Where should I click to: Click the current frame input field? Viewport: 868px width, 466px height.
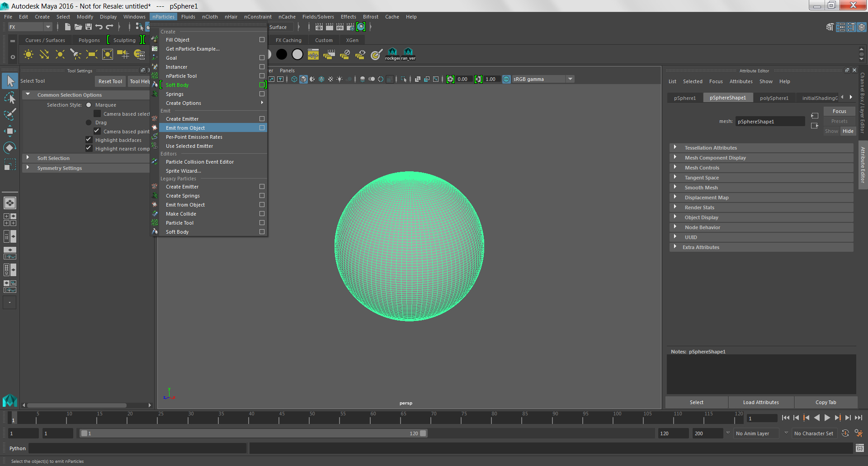click(x=761, y=418)
